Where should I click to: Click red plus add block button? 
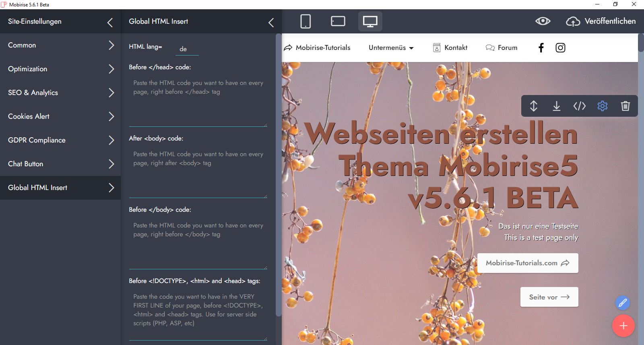[x=623, y=326]
